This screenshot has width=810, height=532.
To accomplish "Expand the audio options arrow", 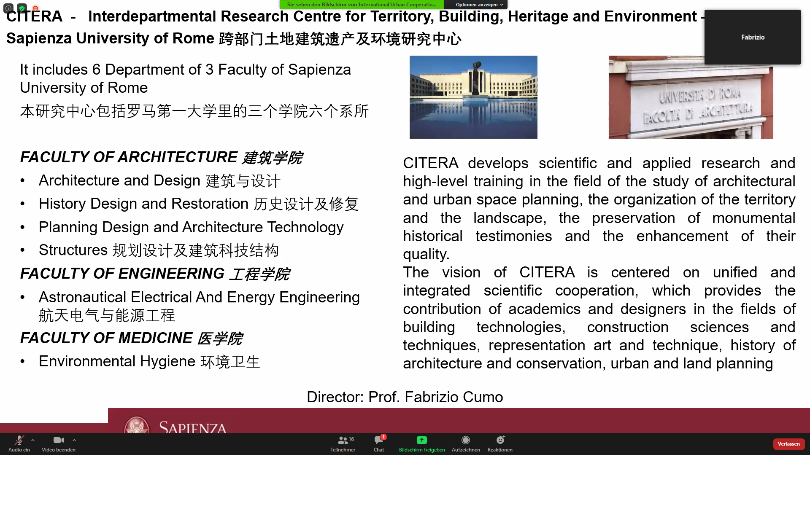I will tap(33, 440).
